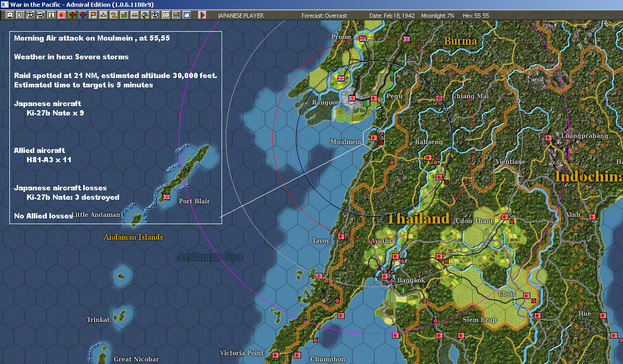
Task: Click the blue cloud weather toolbar icon
Action: (x=186, y=15)
